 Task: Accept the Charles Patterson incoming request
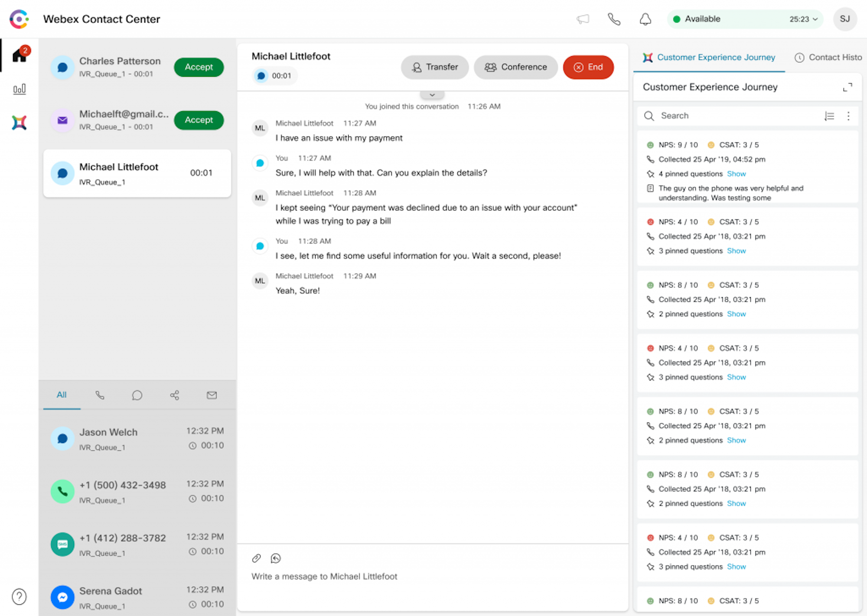pos(199,67)
